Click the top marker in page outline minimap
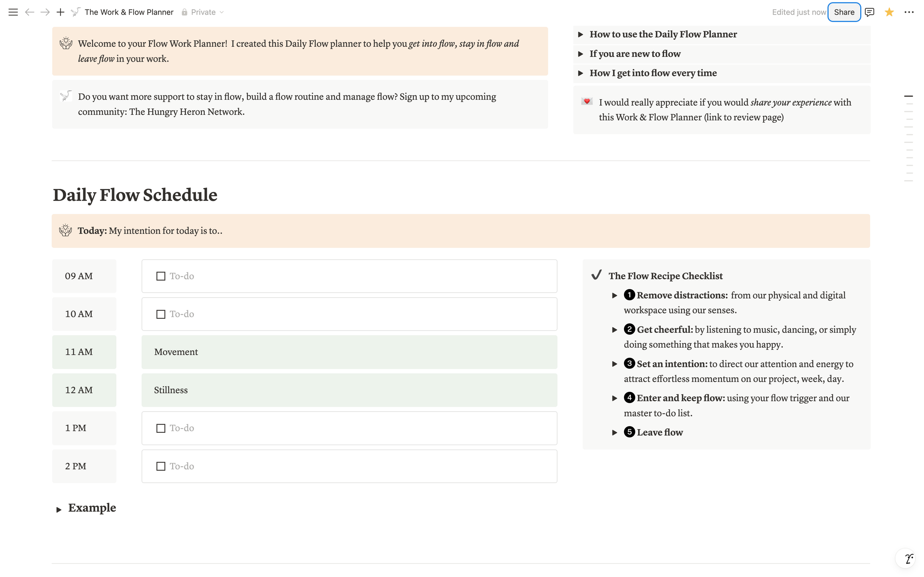Viewport: 924px width, 577px height. 908,96
